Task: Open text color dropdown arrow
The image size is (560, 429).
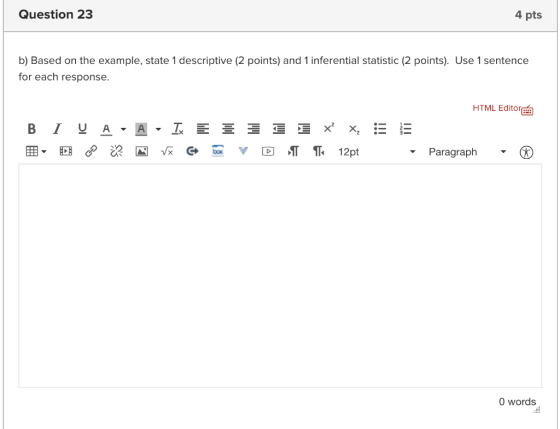Action: tap(123, 129)
